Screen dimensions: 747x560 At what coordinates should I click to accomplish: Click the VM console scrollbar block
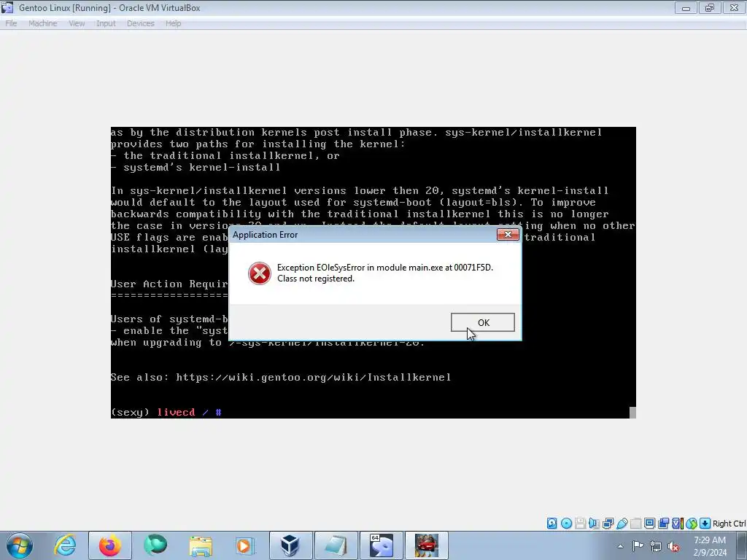(x=632, y=413)
